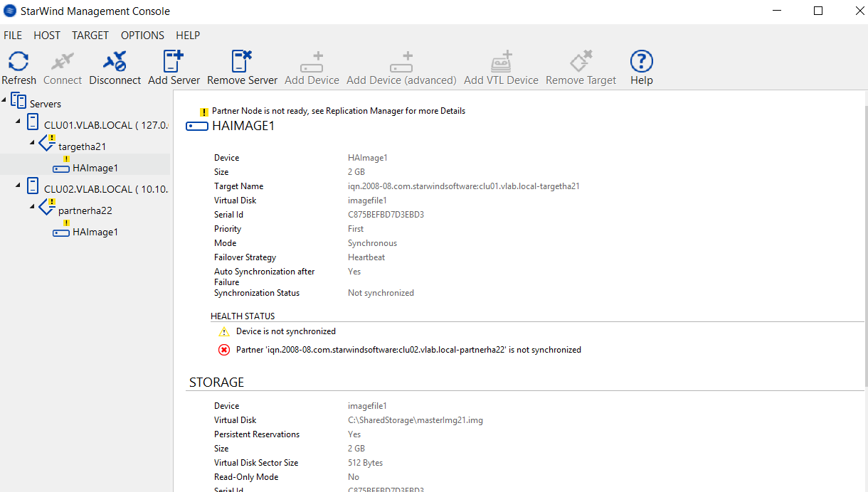The width and height of the screenshot is (868, 492).
Task: Click the masterImg21.img virtual disk path
Action: [x=416, y=420]
